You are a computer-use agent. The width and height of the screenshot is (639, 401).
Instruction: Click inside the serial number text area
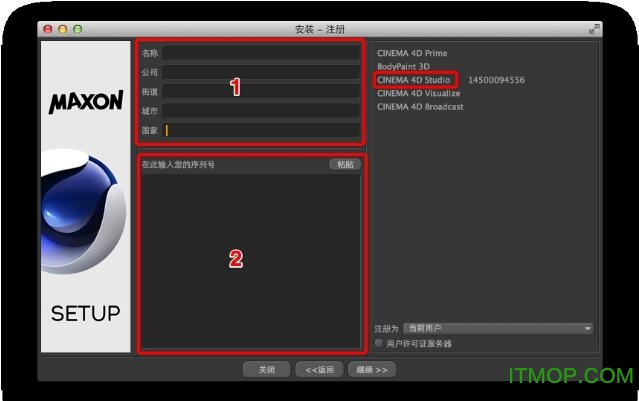coord(250,261)
